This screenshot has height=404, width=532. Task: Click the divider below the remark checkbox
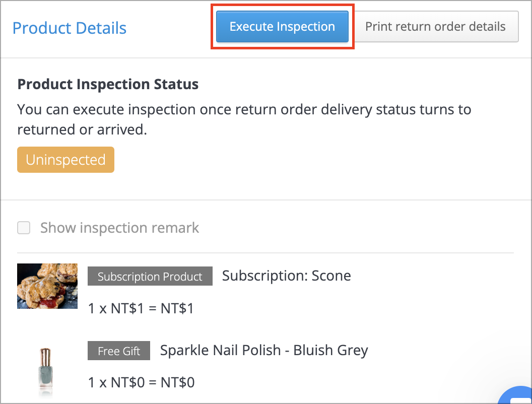265,253
